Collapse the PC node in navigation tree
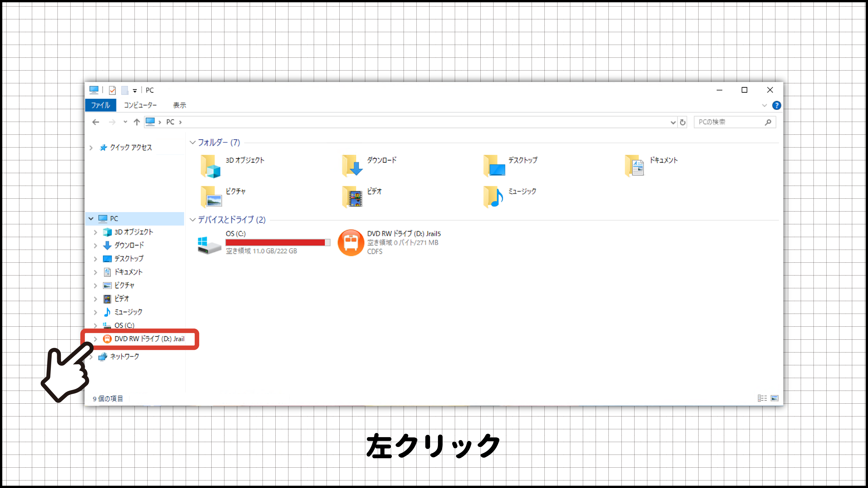The width and height of the screenshot is (868, 488). click(x=91, y=219)
